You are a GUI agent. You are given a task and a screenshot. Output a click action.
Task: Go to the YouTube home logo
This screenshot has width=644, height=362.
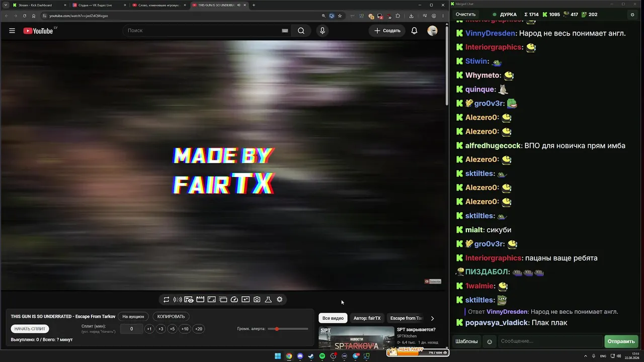(38, 31)
